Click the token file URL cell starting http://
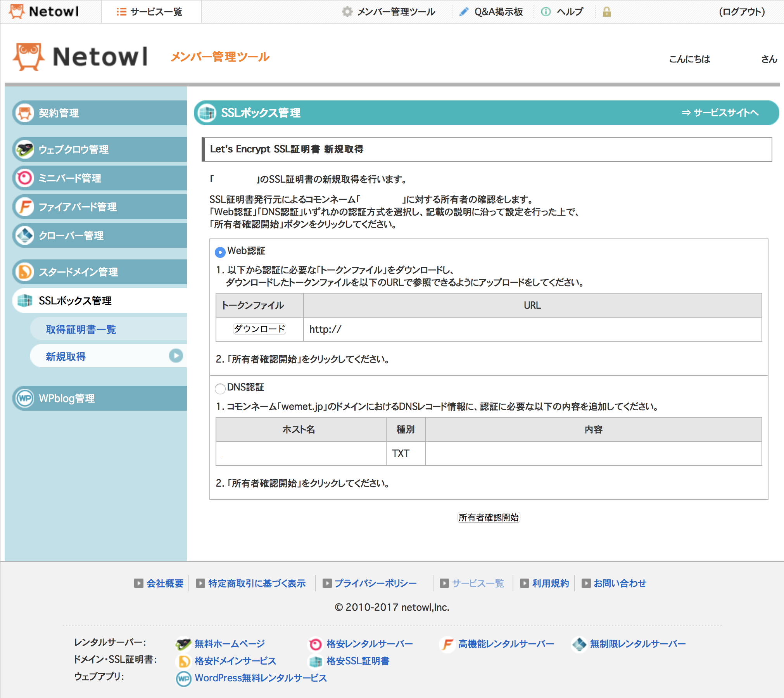Image resolution: width=784 pixels, height=698 pixels. tap(532, 329)
